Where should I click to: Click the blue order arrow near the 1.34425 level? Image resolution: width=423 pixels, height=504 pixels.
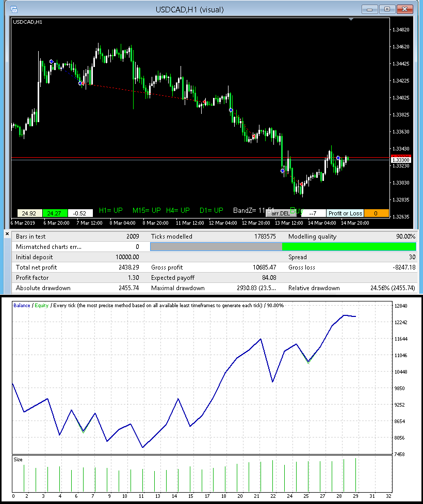52,61
